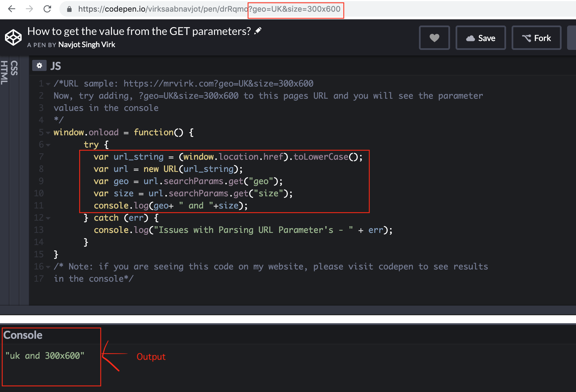Open the JS editor settings gear
576x392 pixels.
tap(39, 65)
